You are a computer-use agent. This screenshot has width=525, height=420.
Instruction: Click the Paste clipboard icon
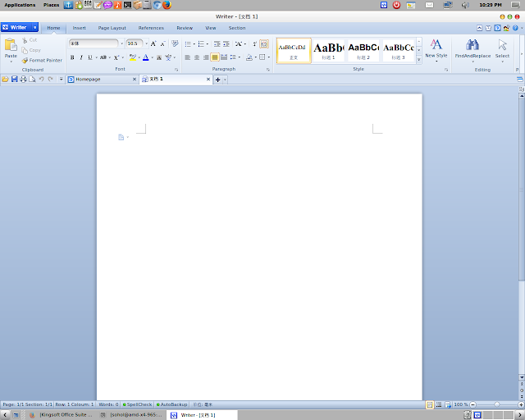11,45
